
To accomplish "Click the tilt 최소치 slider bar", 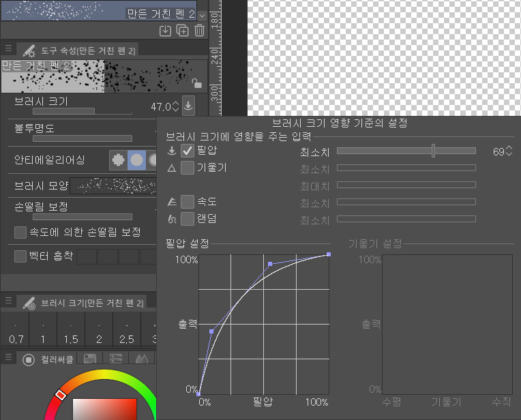I will (x=406, y=168).
